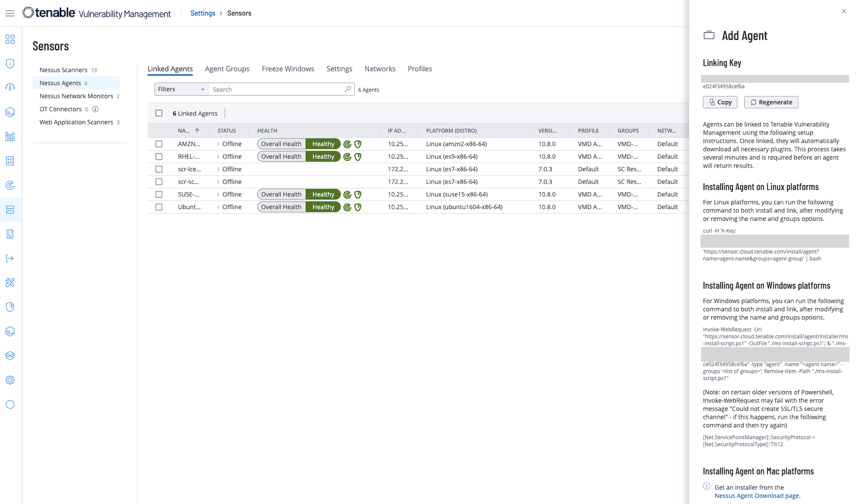The width and height of the screenshot is (861, 504).
Task: Click the RHEL row green shield icon
Action: coord(358,157)
